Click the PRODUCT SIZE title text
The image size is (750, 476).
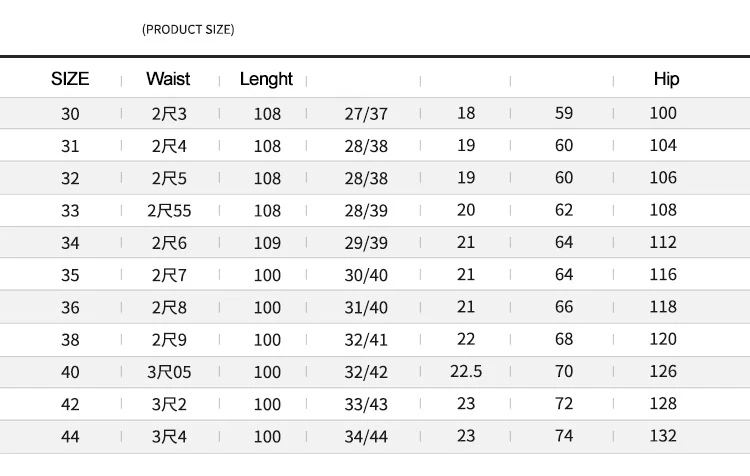pyautogui.click(x=188, y=29)
